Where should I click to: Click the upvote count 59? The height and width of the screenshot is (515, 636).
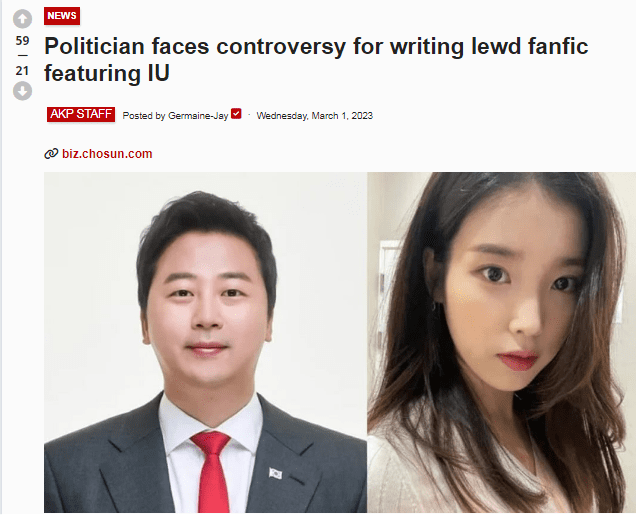click(x=23, y=41)
